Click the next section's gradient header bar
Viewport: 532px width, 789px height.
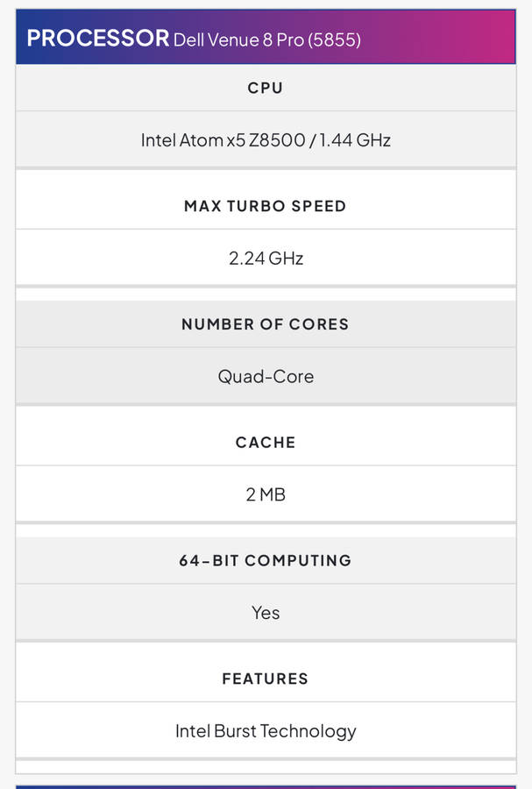point(266,785)
